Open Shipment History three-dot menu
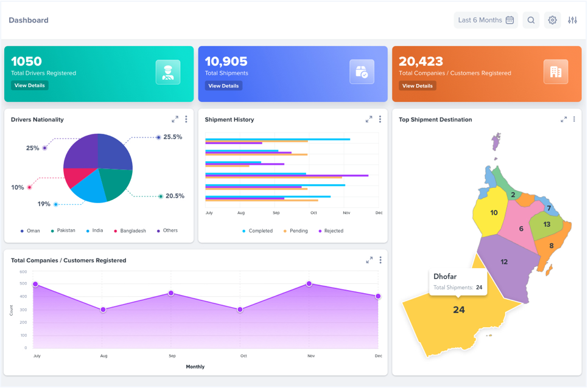The height and width of the screenshot is (388, 588). (380, 119)
